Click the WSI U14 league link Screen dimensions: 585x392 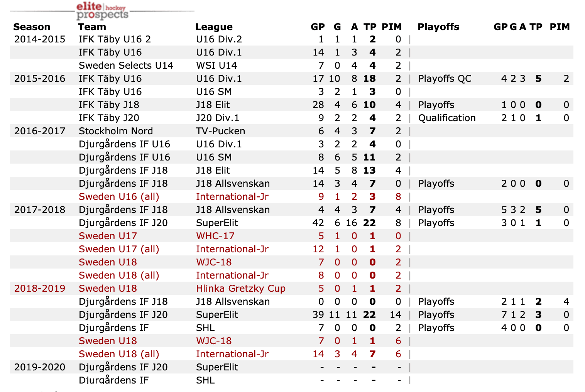click(x=216, y=66)
